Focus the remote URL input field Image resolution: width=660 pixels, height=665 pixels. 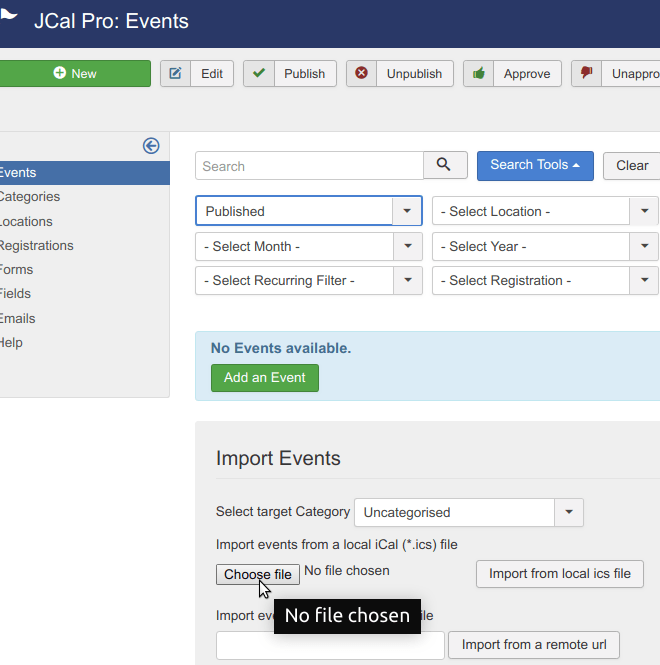click(330, 645)
